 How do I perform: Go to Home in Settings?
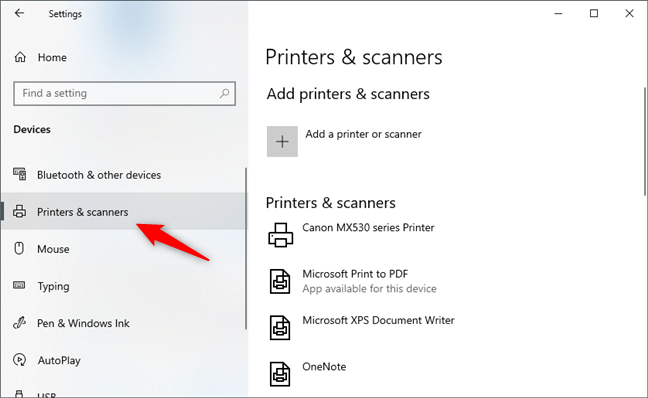(52, 57)
